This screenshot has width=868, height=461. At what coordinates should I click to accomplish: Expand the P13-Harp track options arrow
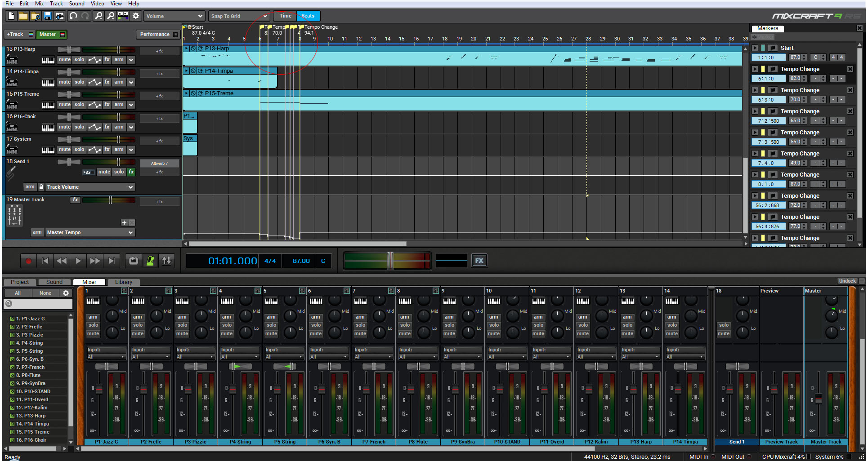point(131,60)
